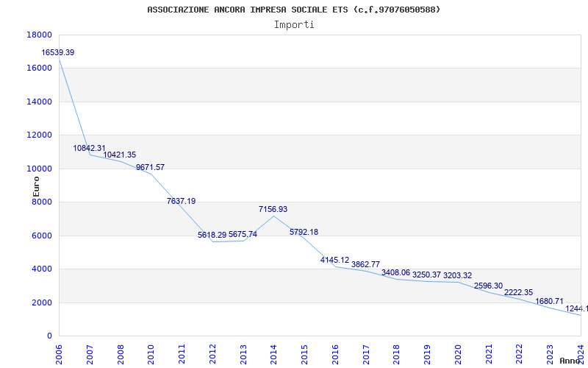Image resolution: width=588 pixels, height=368 pixels.
Task: Click the 2013 x-axis year
Action: coord(243,354)
